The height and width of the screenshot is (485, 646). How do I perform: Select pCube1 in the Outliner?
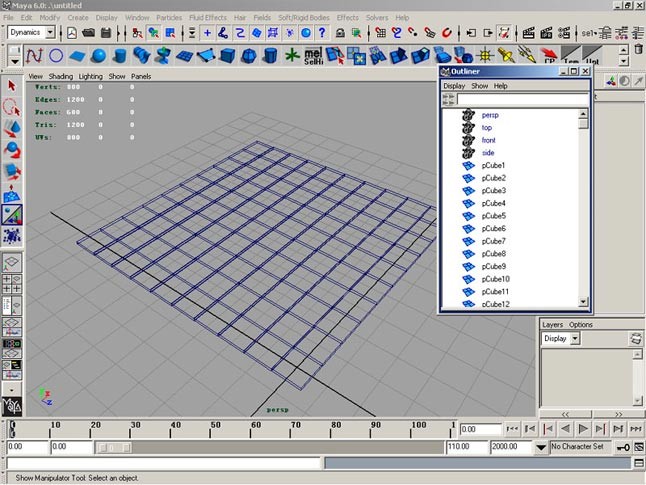(x=493, y=165)
